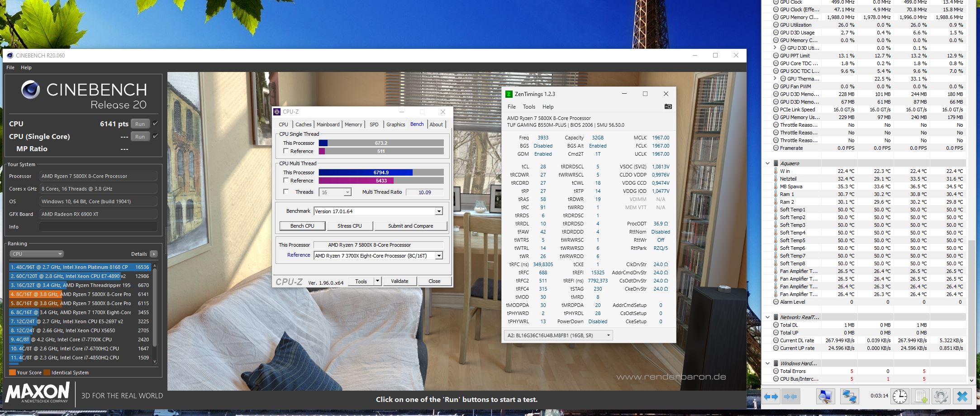This screenshot has width=980, height=416.
Task: Take a ZenTimings screenshot with the camera icon
Action: tap(668, 106)
